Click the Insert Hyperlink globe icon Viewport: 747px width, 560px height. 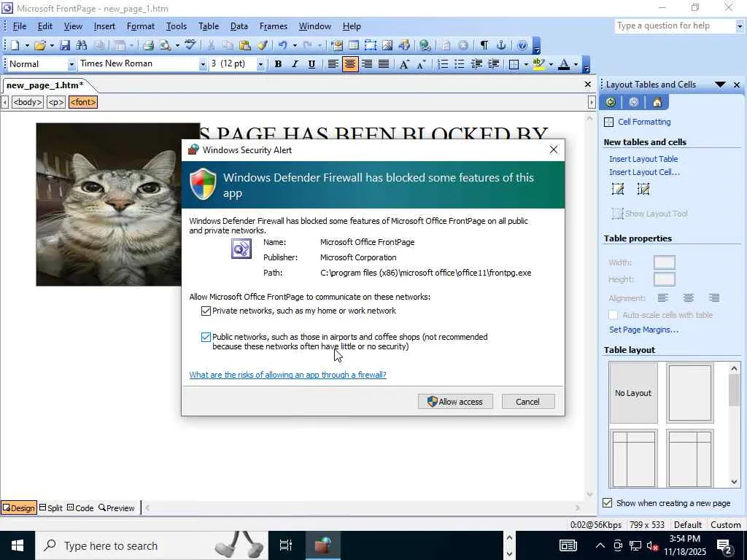tap(425, 45)
